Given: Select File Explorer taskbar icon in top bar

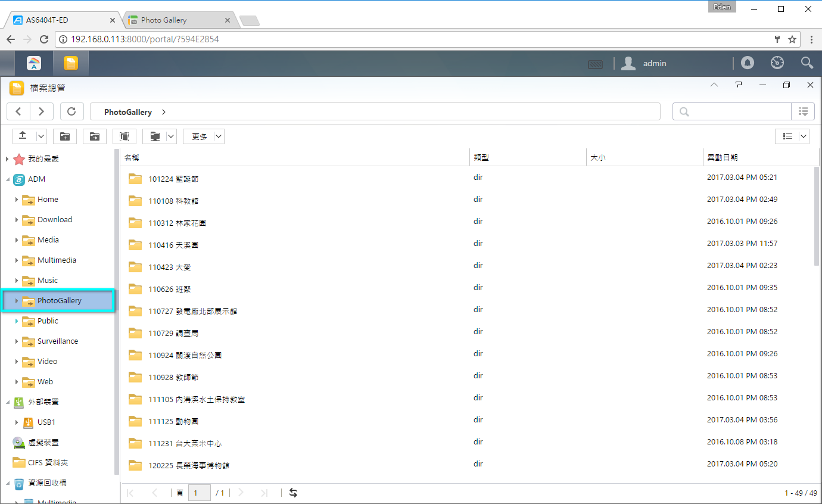Looking at the screenshot, I should pos(71,63).
